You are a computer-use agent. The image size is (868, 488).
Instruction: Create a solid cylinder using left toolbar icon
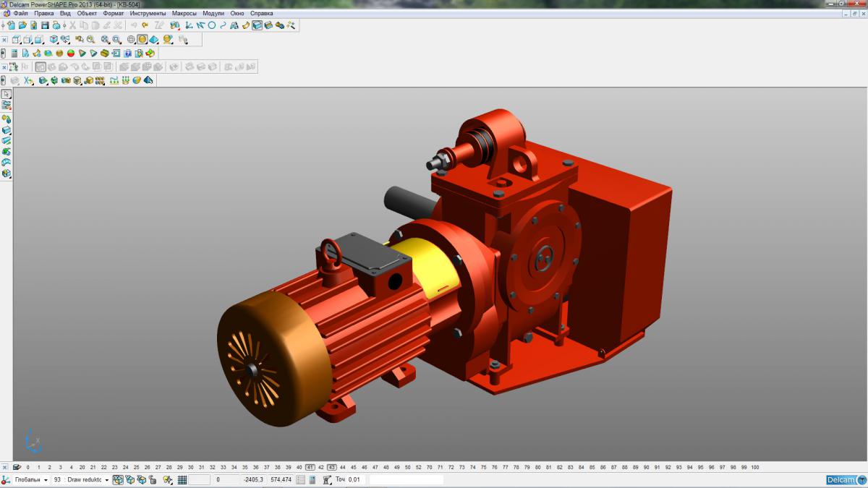(7, 140)
